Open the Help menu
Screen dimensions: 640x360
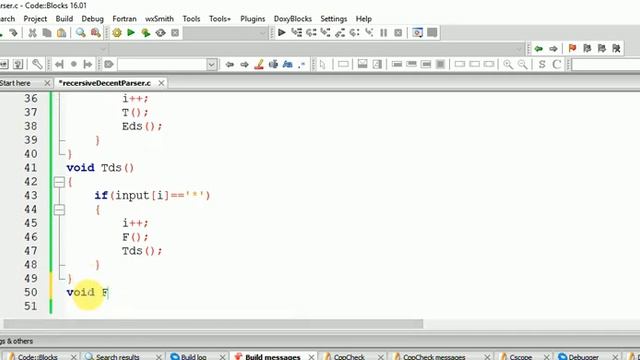tap(363, 19)
